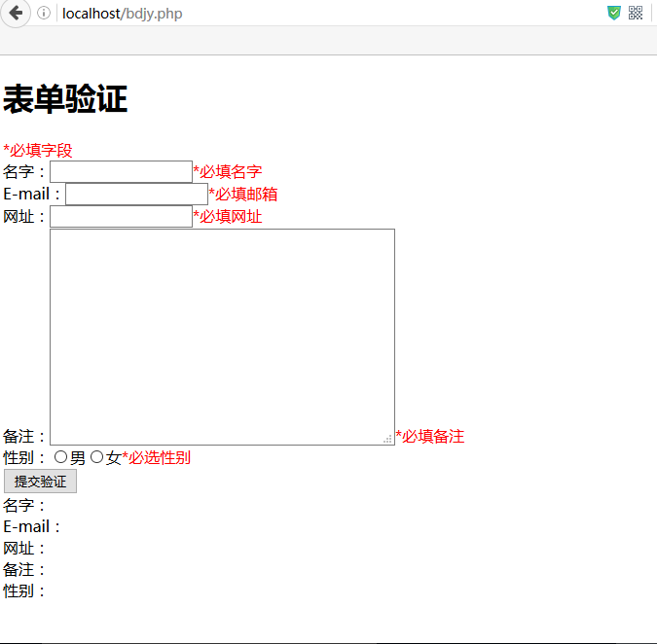The width and height of the screenshot is (657, 644).
Task: Click inside the 备注 textarea
Action: coord(222,337)
